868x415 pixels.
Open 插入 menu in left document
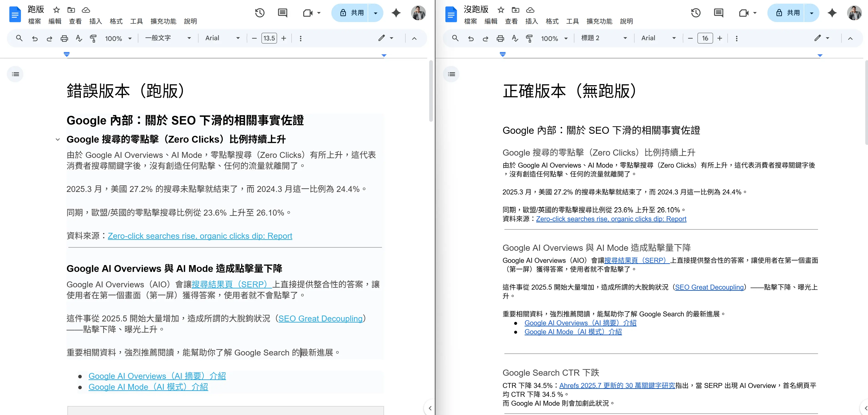tap(95, 21)
